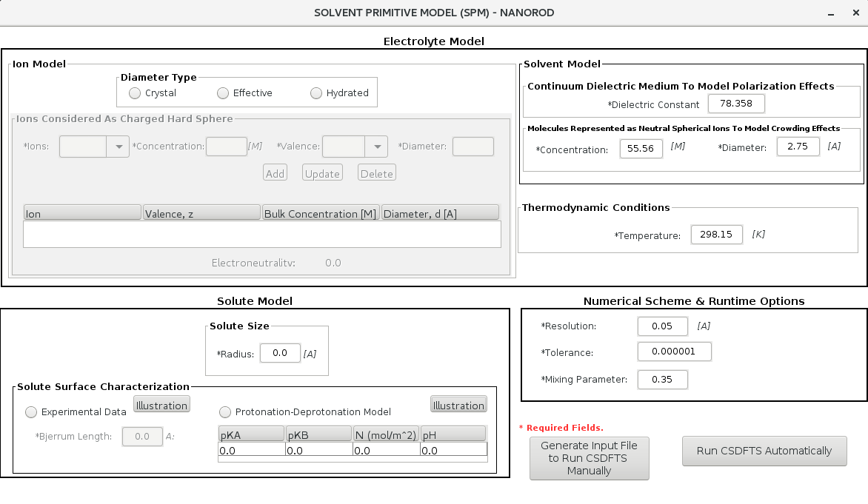Edit the Resolution value field

(663, 326)
